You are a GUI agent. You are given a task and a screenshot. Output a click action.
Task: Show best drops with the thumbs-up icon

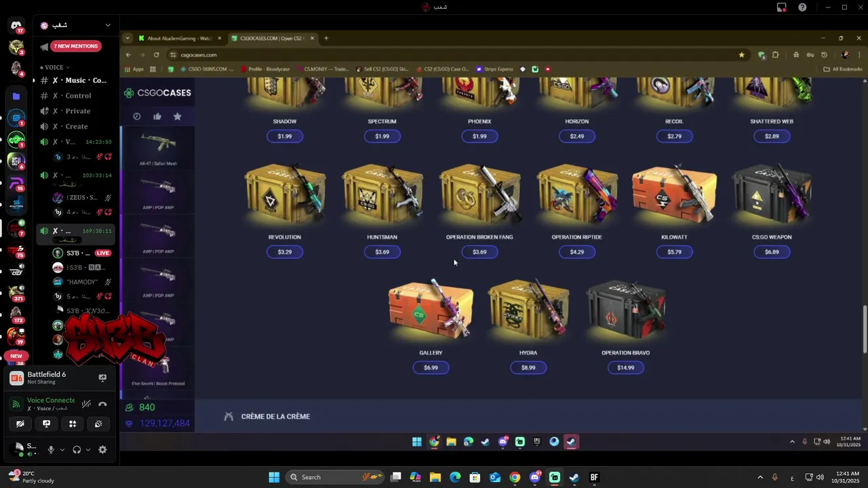point(157,117)
